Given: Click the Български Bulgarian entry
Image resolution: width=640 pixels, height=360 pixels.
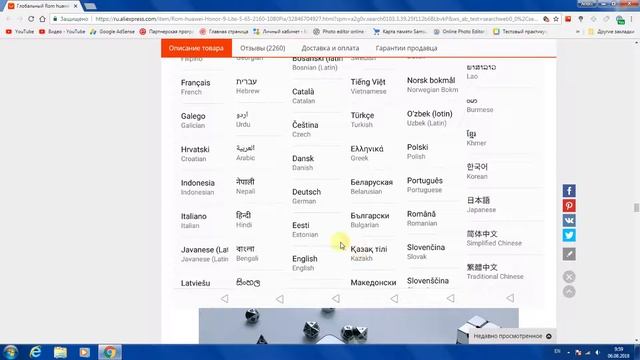Looking at the screenshot, I should click(369, 220).
